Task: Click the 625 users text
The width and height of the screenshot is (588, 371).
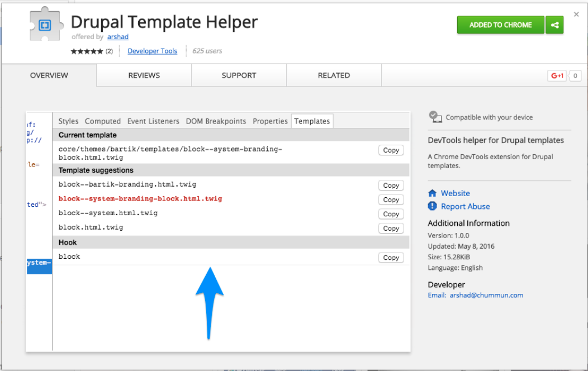Action: pos(207,51)
